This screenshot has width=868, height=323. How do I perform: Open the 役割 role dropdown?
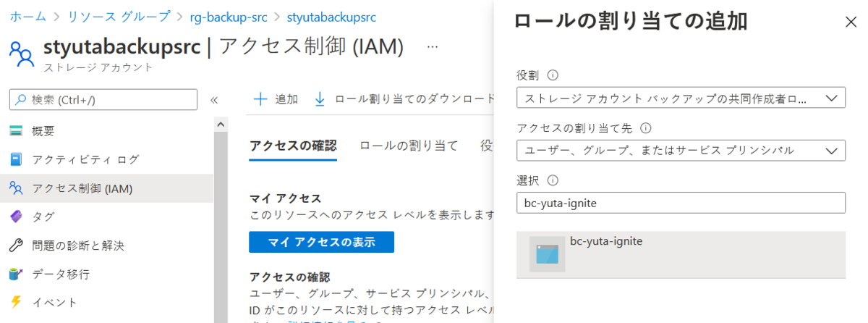(x=681, y=98)
